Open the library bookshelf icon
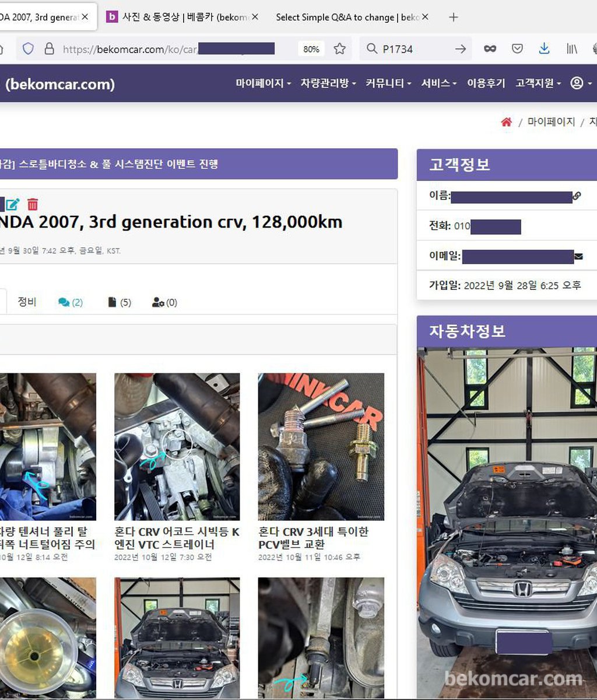Screen dimensions: 597x700 (572, 49)
